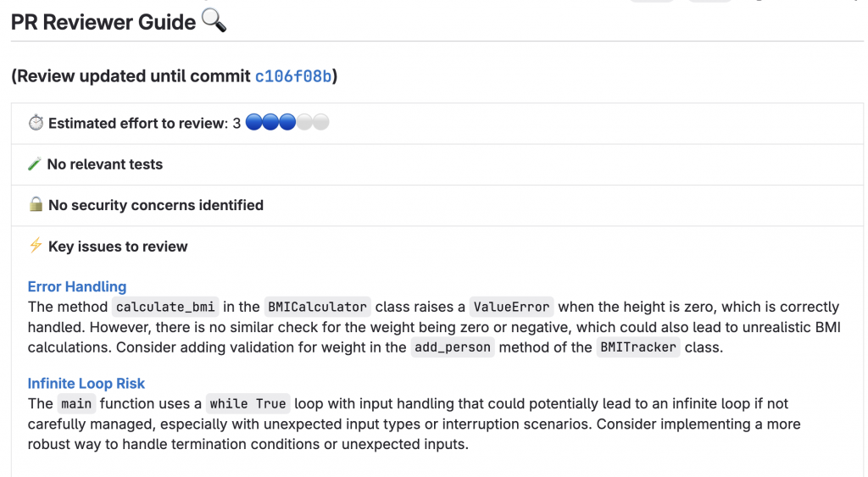868x477 pixels.
Task: Click the PR Reviewer Guide heading
Action: [103, 22]
